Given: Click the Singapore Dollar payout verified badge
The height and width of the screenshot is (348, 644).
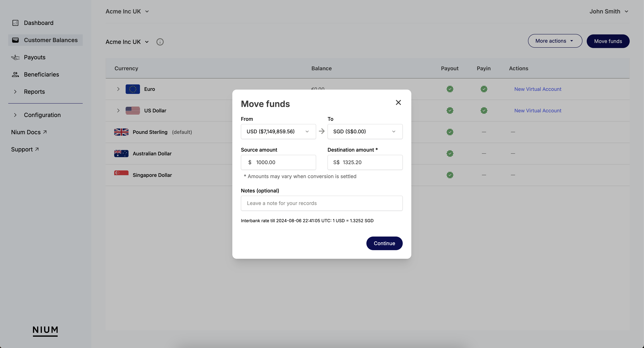Looking at the screenshot, I should 450,175.
